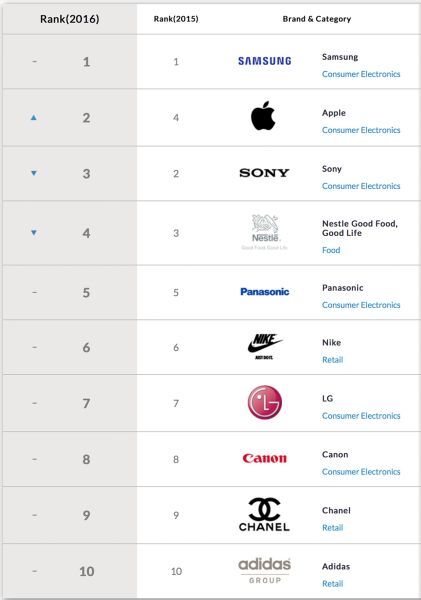The width and height of the screenshot is (421, 600).
Task: Open the Retail link under Nike
Action: (x=333, y=360)
